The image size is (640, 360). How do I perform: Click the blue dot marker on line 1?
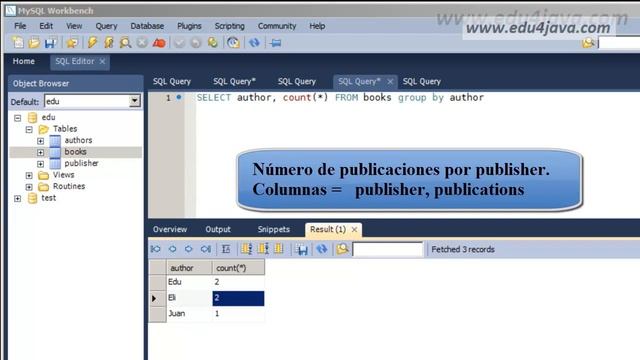pos(179,97)
